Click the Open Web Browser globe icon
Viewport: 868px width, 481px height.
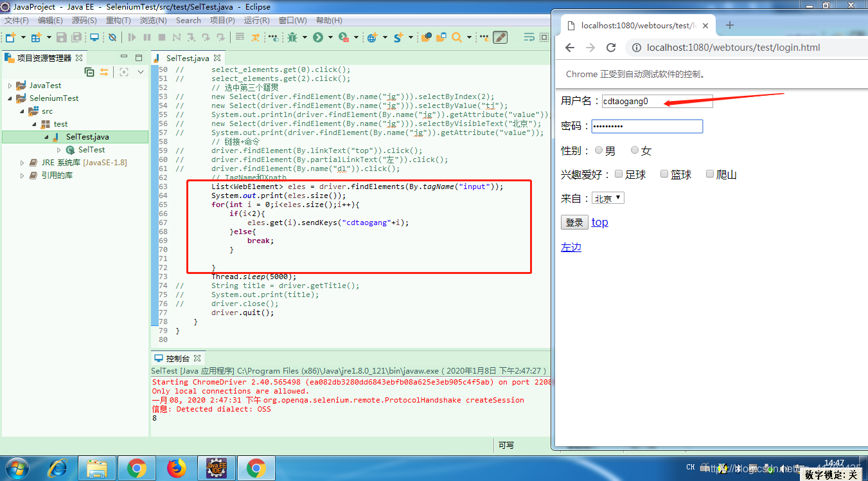(x=372, y=37)
